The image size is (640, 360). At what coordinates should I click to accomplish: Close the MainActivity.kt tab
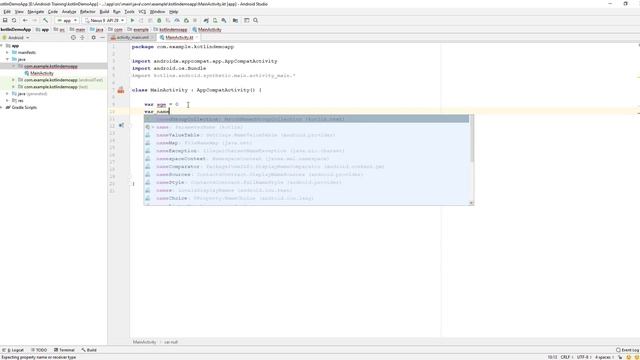[x=197, y=38]
